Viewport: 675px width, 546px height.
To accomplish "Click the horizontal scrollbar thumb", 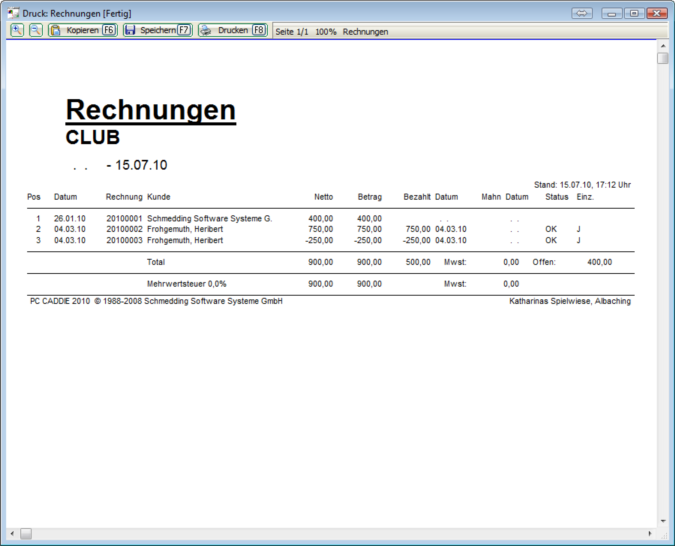I will click(26, 533).
